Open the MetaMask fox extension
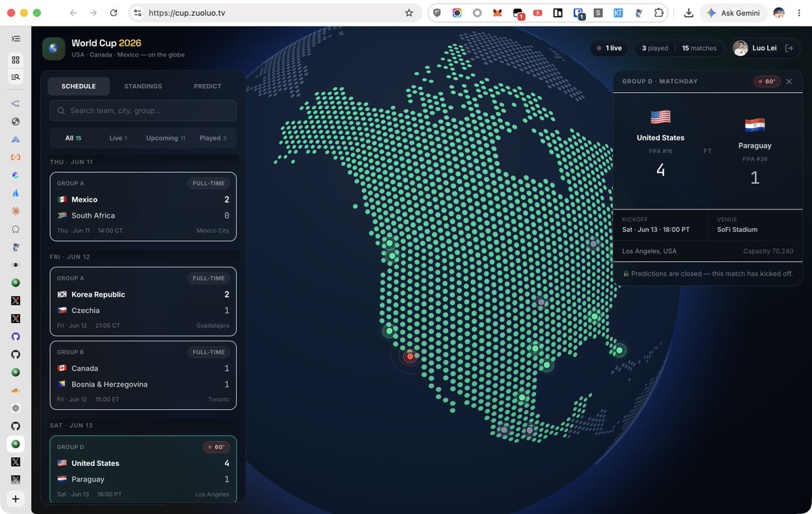Screen dimensions: 812x514 click(x=497, y=13)
